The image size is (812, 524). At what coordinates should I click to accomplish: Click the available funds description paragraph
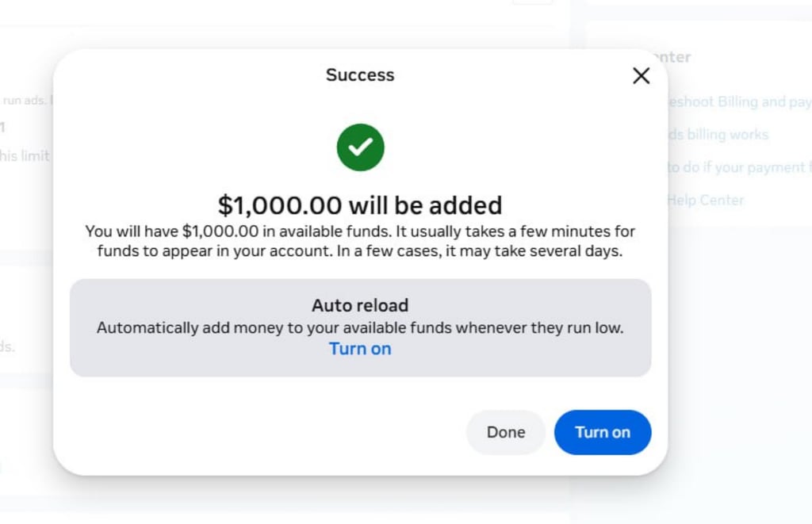coord(360,242)
